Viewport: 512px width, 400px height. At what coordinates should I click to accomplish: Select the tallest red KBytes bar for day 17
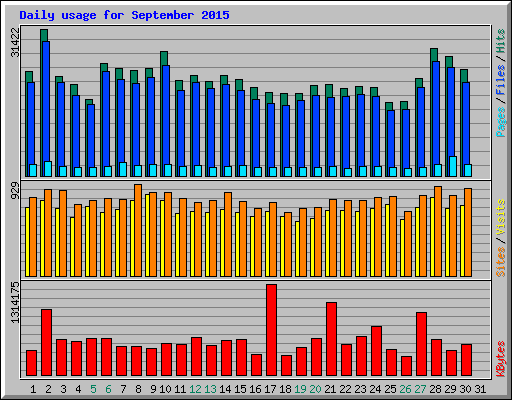[271, 330]
